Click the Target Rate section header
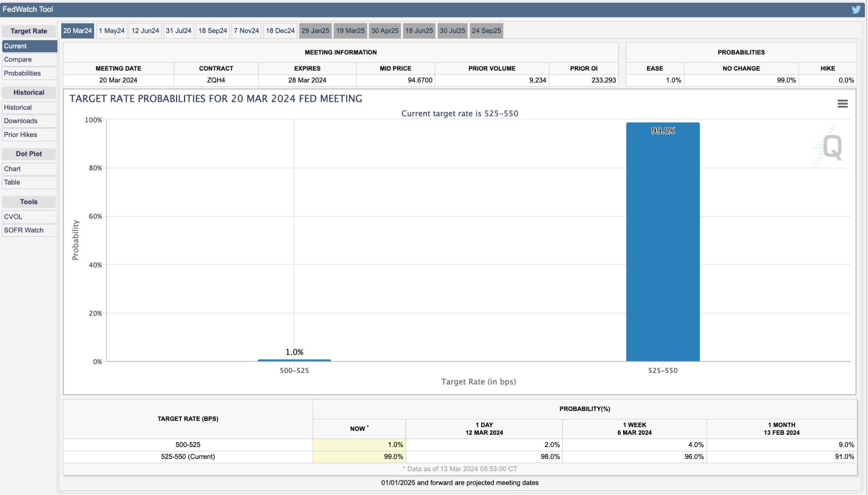 coord(29,31)
